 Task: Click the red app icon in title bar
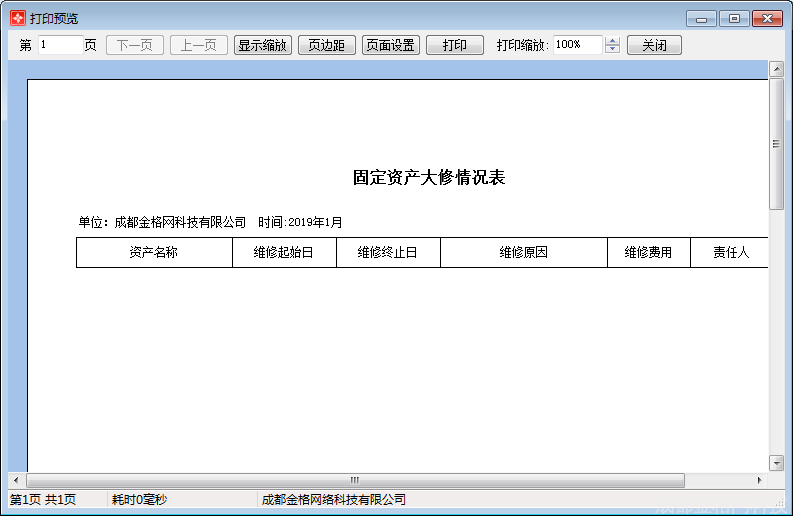17,18
